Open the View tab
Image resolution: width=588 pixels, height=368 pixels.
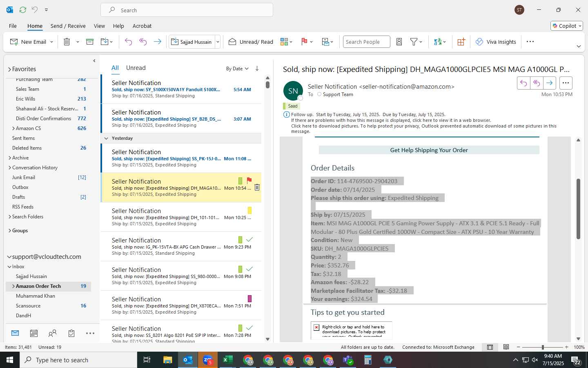99,26
